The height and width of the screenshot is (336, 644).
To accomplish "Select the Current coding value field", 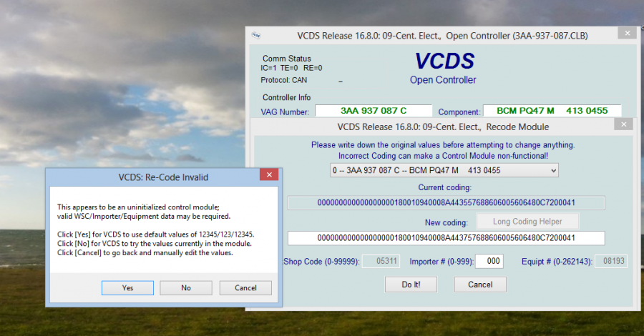I will [x=446, y=203].
